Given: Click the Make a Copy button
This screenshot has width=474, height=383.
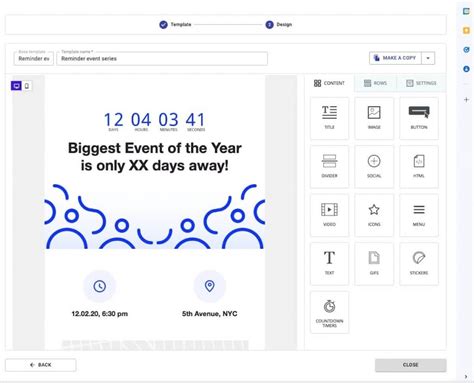Looking at the screenshot, I should tap(395, 58).
